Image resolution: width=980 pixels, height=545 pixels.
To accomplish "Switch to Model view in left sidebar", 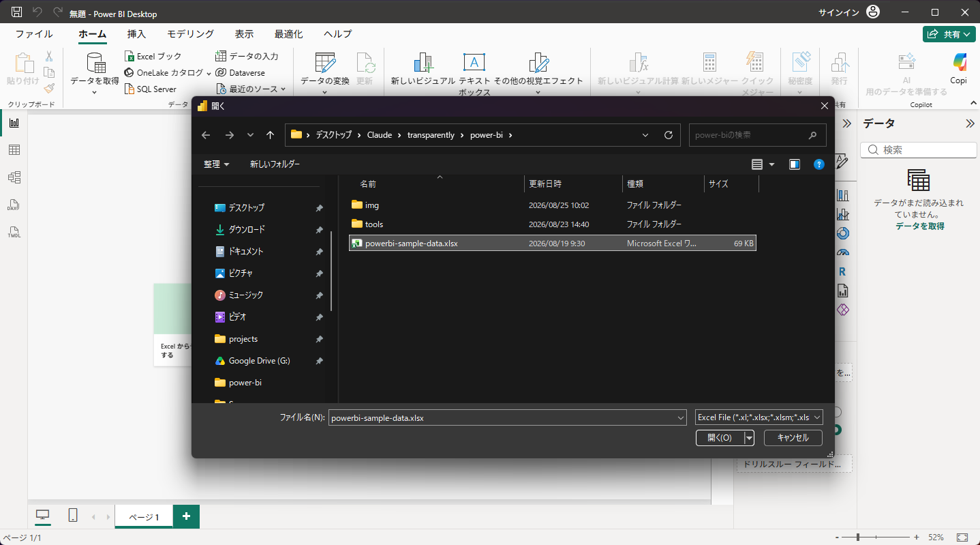I will [14, 177].
